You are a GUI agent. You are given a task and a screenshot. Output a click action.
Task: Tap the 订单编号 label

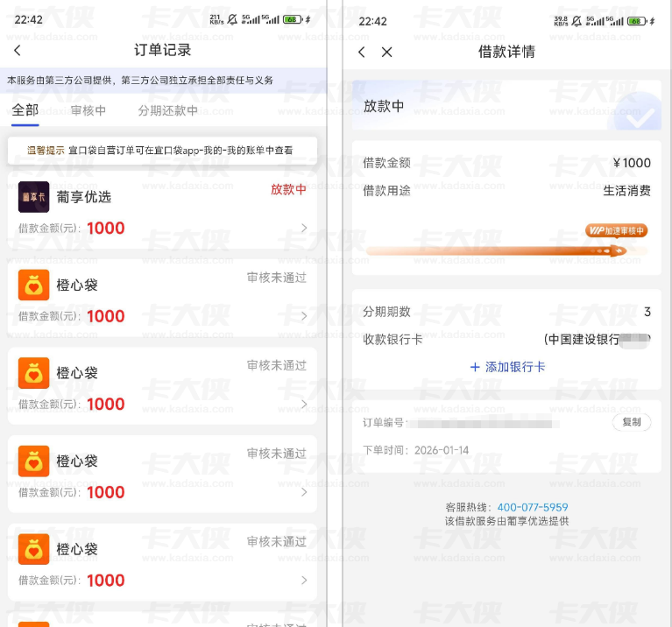point(383,423)
